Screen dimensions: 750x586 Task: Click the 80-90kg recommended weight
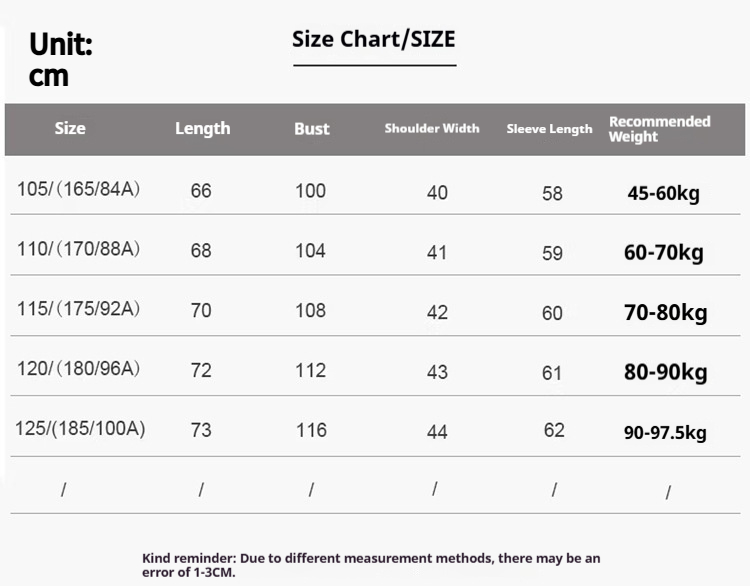pos(665,373)
